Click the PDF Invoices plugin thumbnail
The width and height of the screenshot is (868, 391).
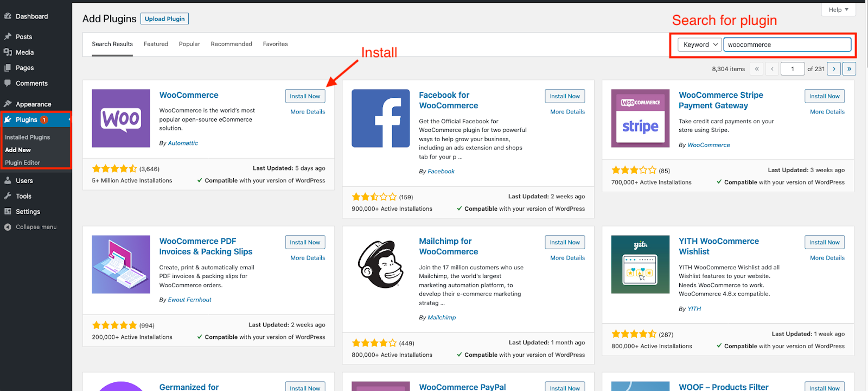[121, 264]
